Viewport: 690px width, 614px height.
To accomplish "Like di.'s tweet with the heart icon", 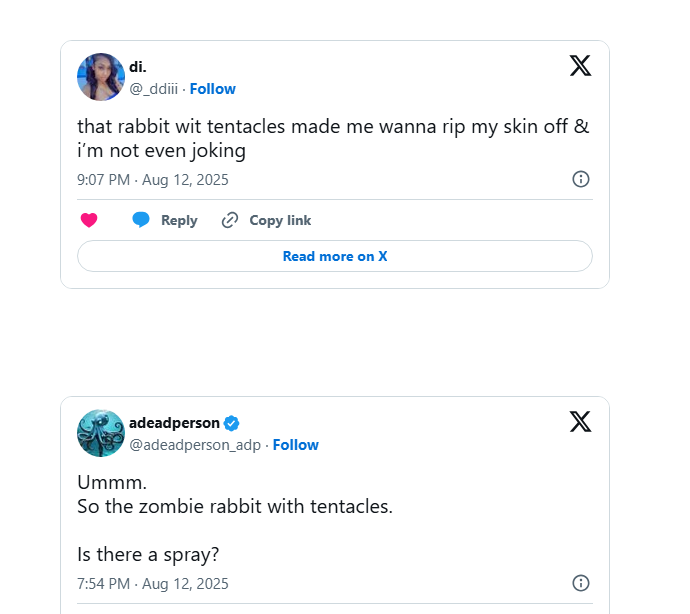I will (x=89, y=220).
